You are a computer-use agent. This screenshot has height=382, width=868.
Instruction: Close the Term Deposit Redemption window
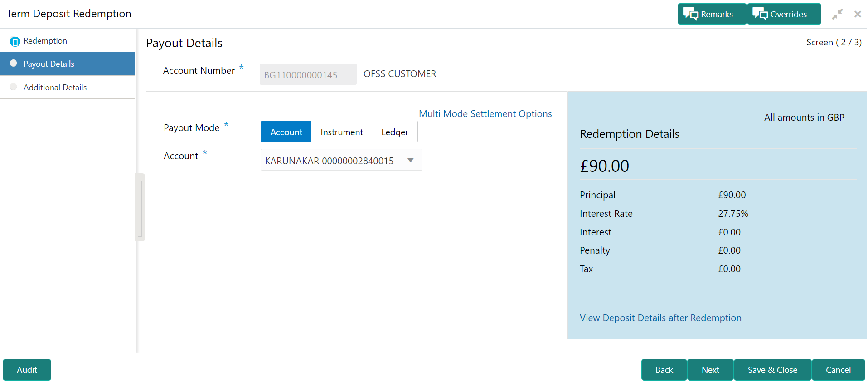coord(858,14)
